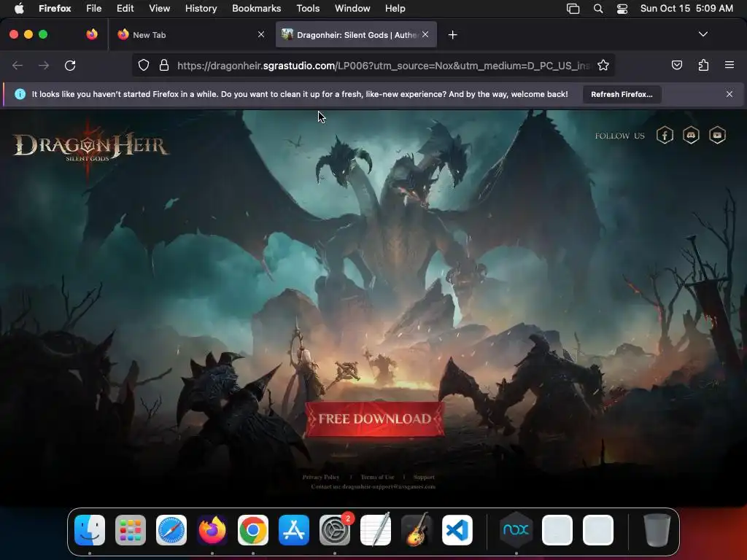Launch Google Chrome from the Dock

[253, 529]
